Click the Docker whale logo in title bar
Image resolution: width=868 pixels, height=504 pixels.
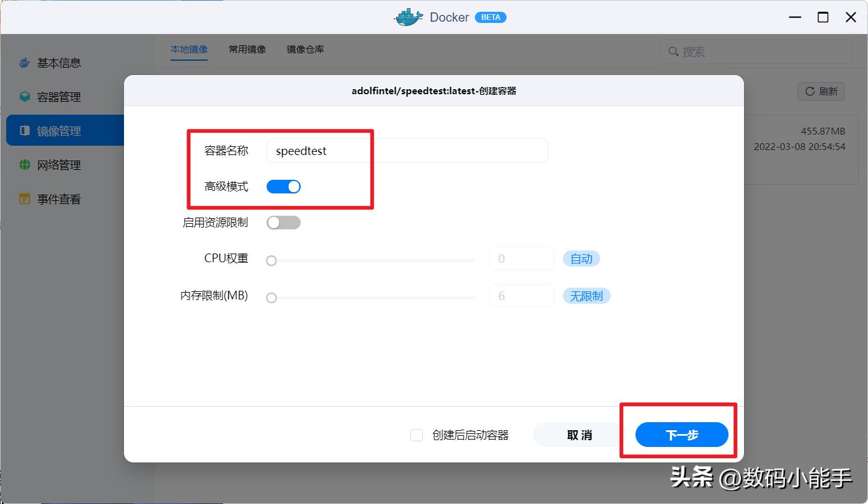[407, 17]
